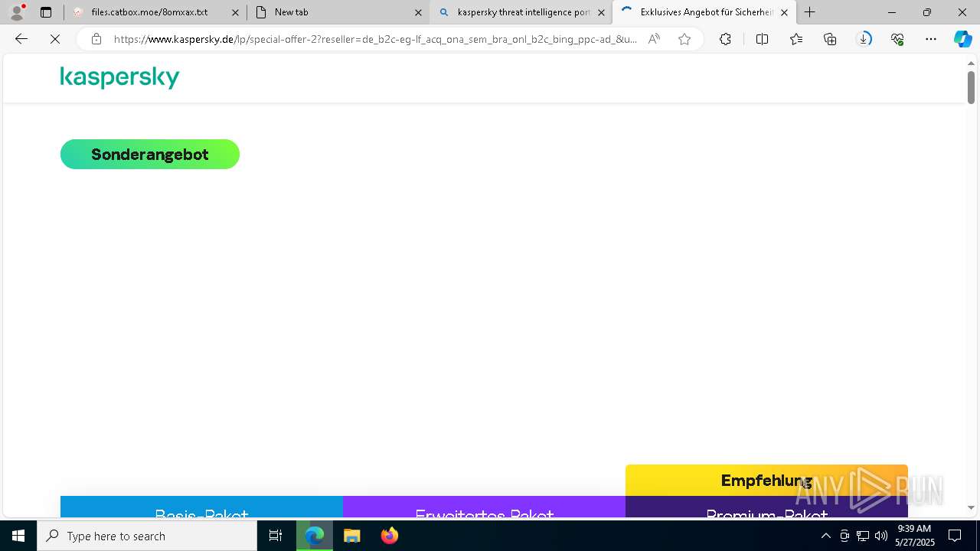980x551 pixels.
Task: Select the Basis-Paket column header
Action: pos(201,507)
